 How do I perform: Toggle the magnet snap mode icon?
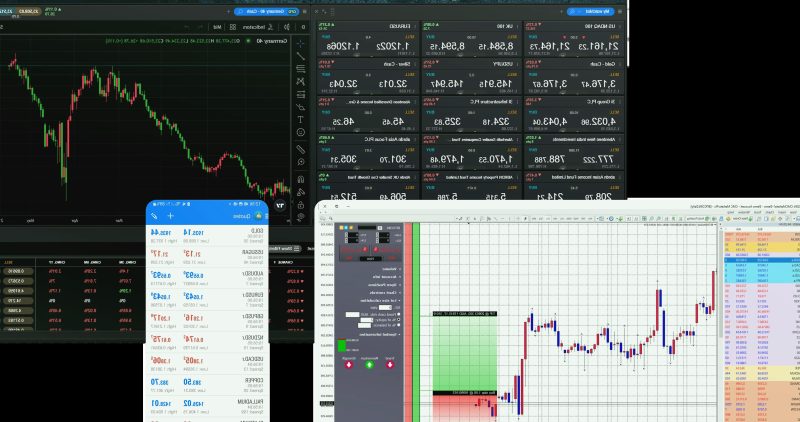(301, 179)
